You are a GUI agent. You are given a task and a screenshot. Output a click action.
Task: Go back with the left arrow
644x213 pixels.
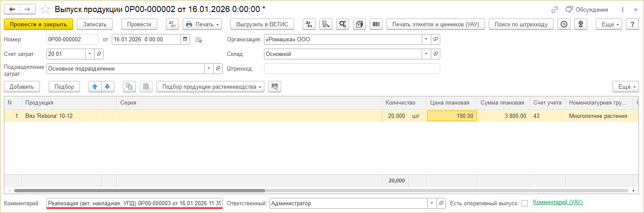tap(12, 9)
